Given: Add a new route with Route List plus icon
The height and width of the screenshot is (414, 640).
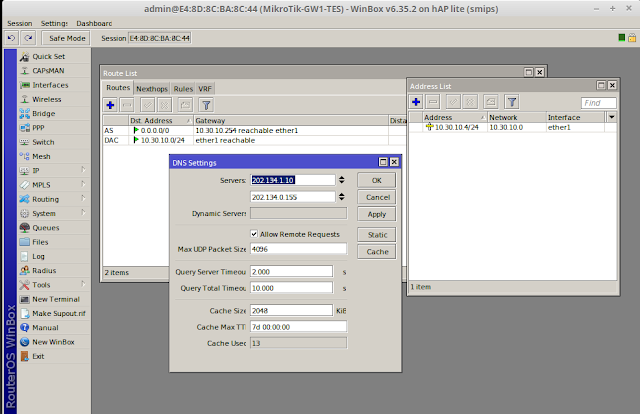Looking at the screenshot, I should point(110,105).
